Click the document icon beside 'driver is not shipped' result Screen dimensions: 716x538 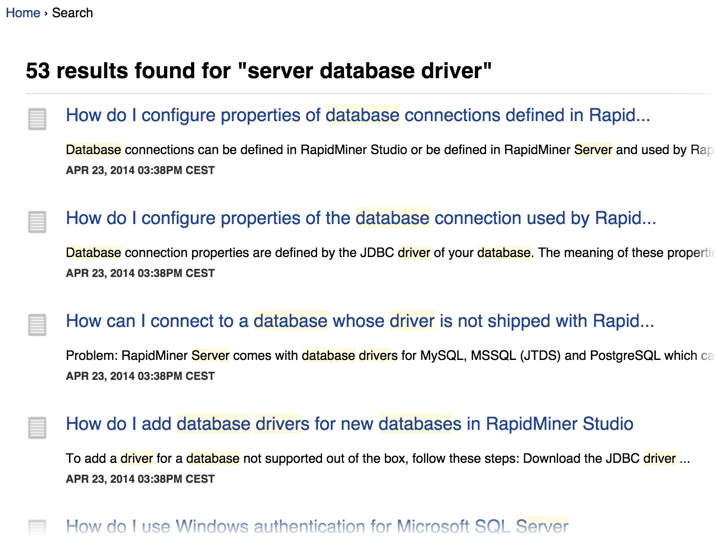pyautogui.click(x=37, y=325)
